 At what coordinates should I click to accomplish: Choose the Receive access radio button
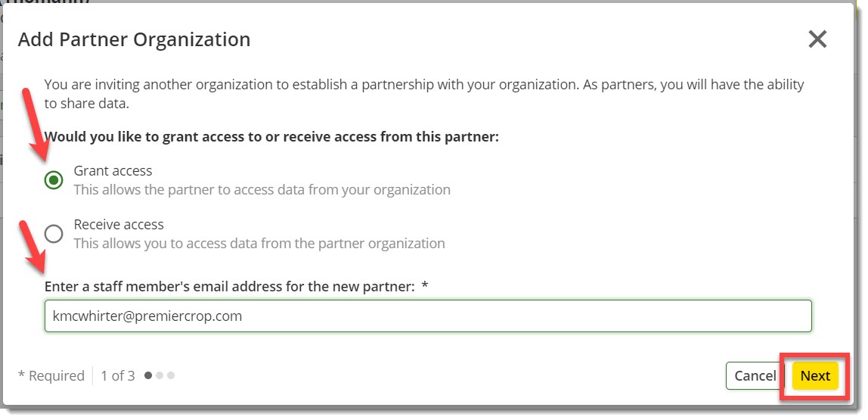click(x=54, y=234)
